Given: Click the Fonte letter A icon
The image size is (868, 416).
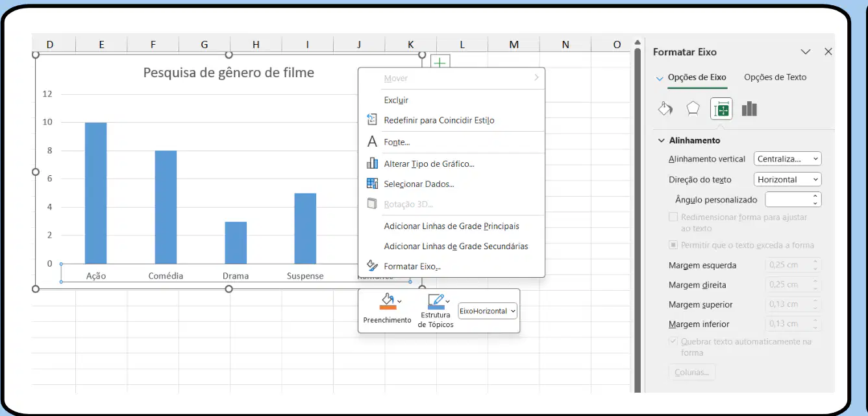Looking at the screenshot, I should pyautogui.click(x=372, y=141).
